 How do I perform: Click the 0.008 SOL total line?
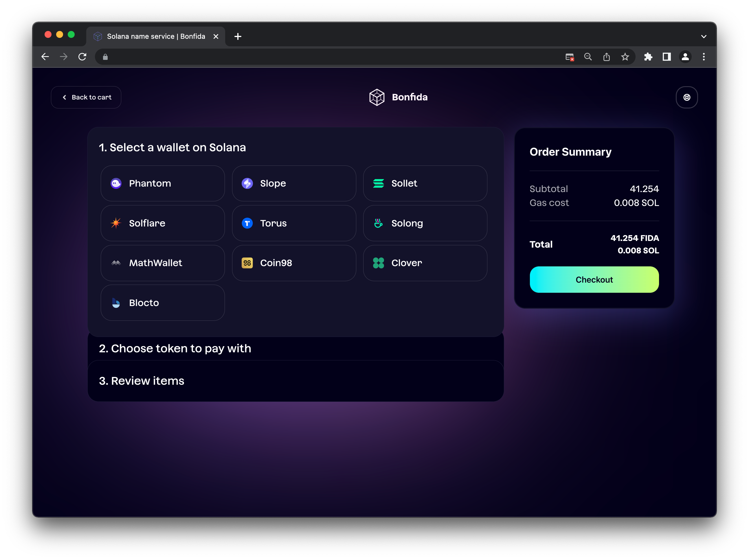click(x=638, y=251)
